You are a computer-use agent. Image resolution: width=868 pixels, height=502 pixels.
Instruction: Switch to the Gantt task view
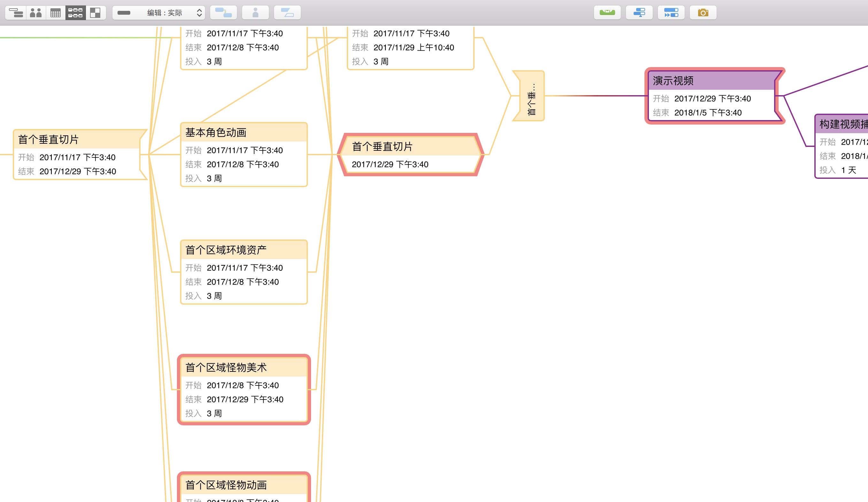16,13
